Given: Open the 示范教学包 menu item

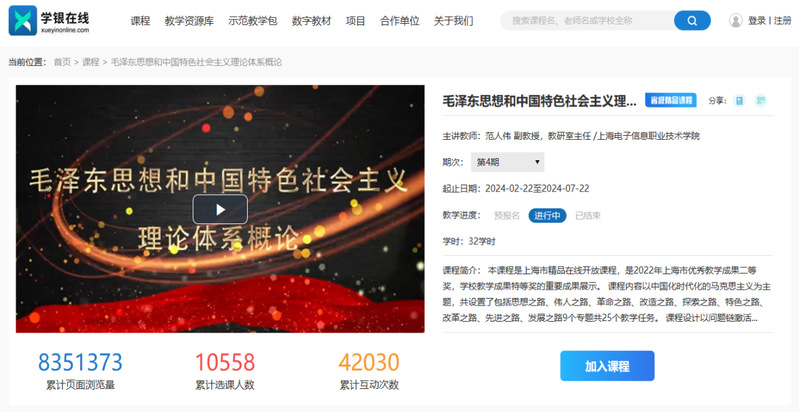Looking at the screenshot, I should 253,21.
